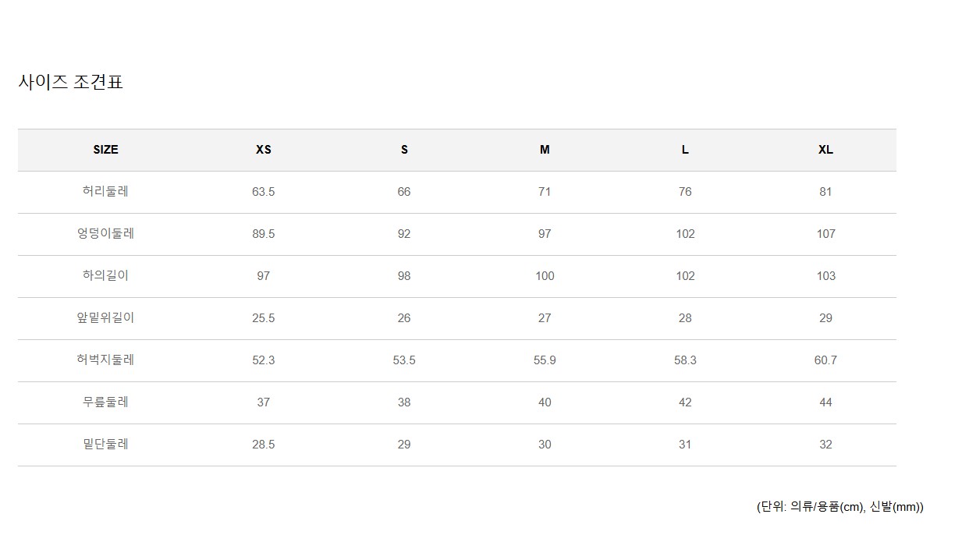The height and width of the screenshot is (560, 969).
Task: Select the S size column header
Action: click(404, 150)
